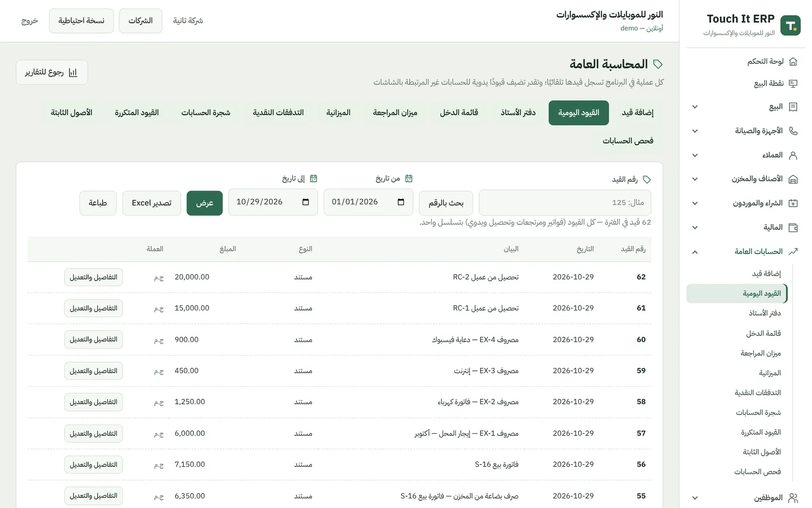Viewport: 812px width, 508px height.
Task: Expand the البيع sidebar section chevron
Action: click(x=695, y=107)
